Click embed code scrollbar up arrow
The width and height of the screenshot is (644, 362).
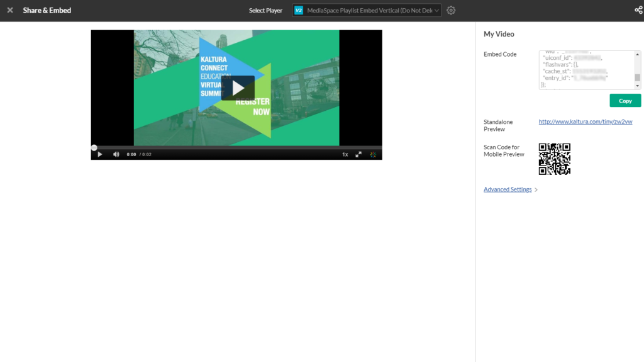click(x=638, y=54)
